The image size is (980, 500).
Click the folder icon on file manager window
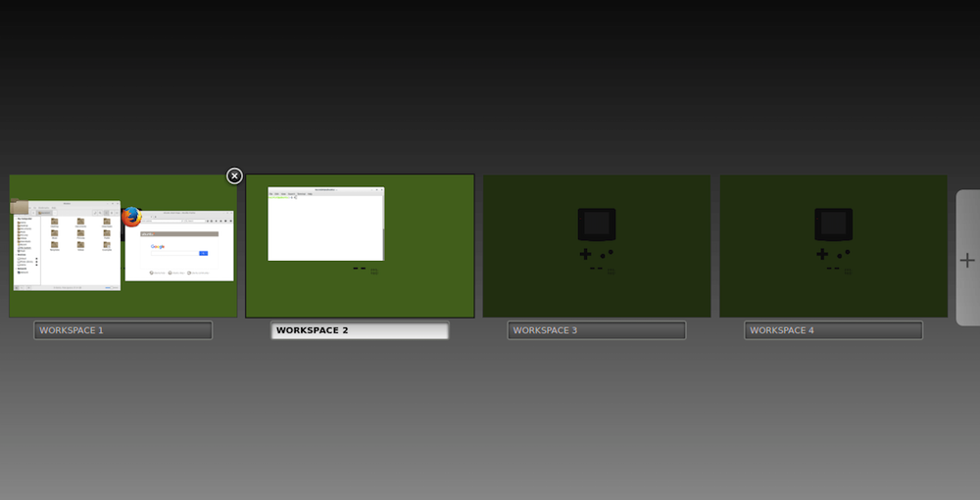[19, 206]
